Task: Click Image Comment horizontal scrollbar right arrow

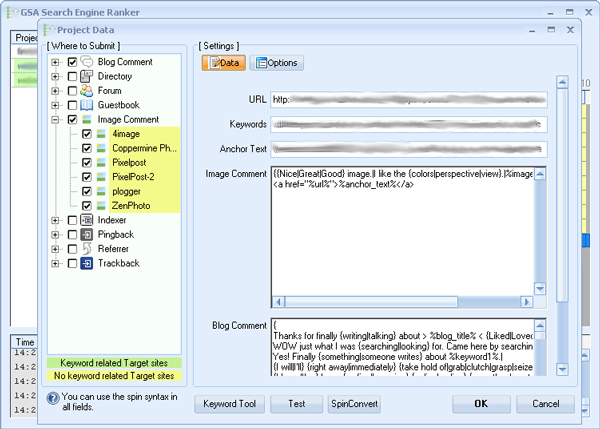Action: (x=527, y=302)
